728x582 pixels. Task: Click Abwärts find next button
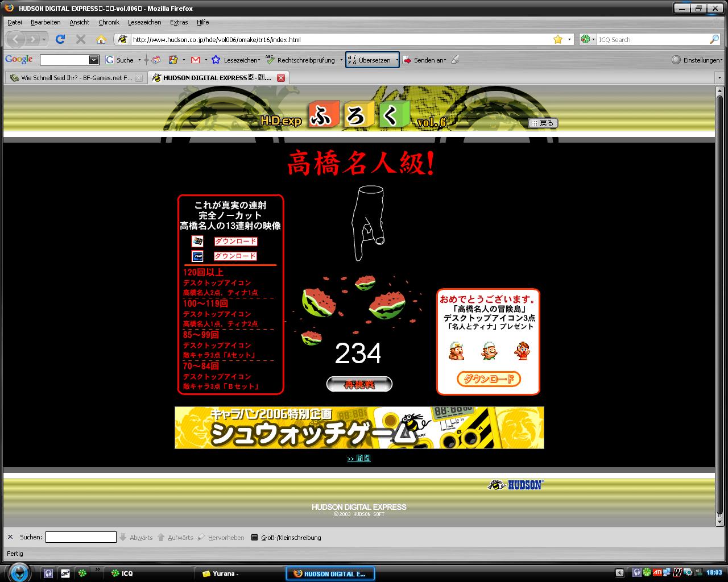136,537
